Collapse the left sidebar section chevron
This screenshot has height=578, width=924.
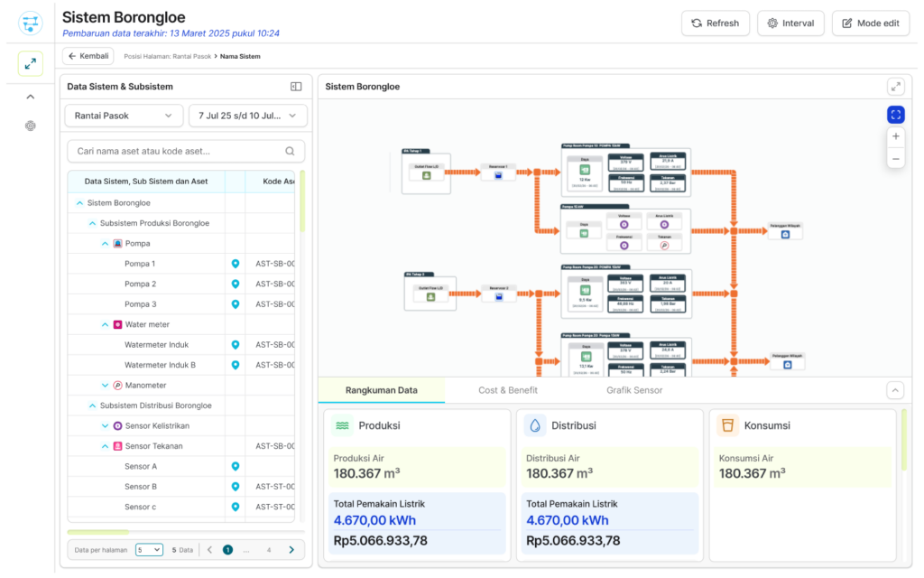coord(31,97)
